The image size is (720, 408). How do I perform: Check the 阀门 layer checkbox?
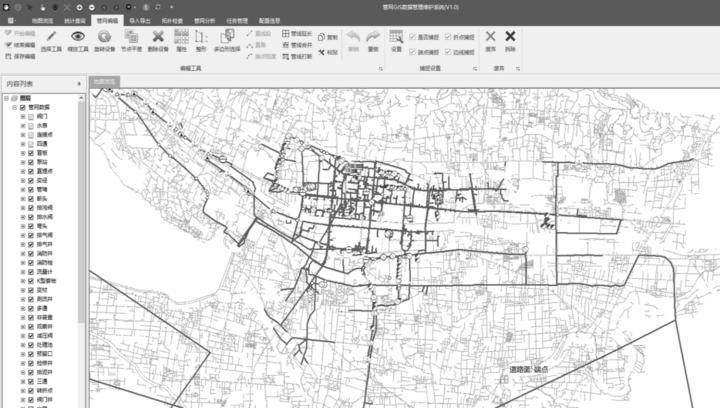click(31, 117)
